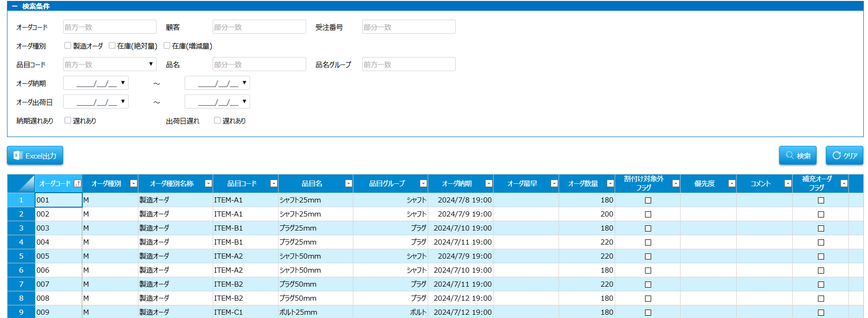
Task: Check 割付け対象外フラグ for order 006
Action: pos(648,270)
